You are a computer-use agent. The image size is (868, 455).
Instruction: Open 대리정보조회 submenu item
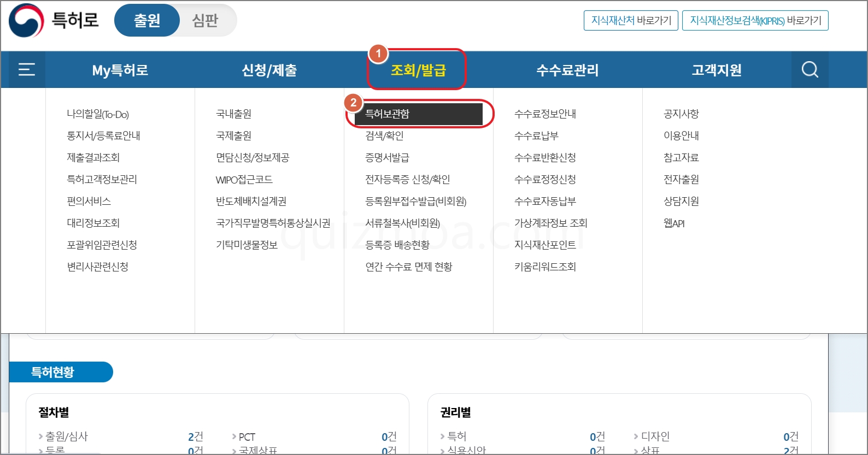[93, 223]
